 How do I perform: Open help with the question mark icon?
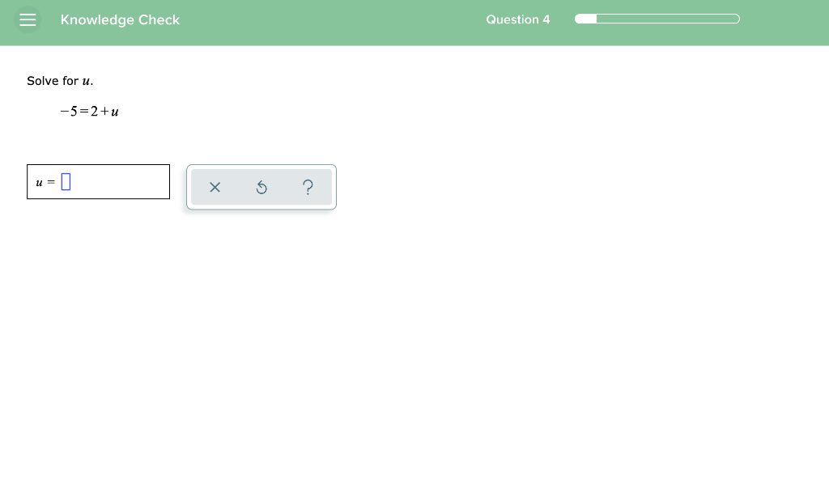coord(308,187)
